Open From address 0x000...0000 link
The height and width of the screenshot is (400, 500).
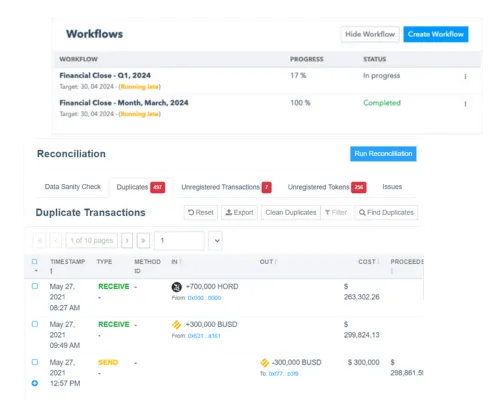(x=204, y=298)
